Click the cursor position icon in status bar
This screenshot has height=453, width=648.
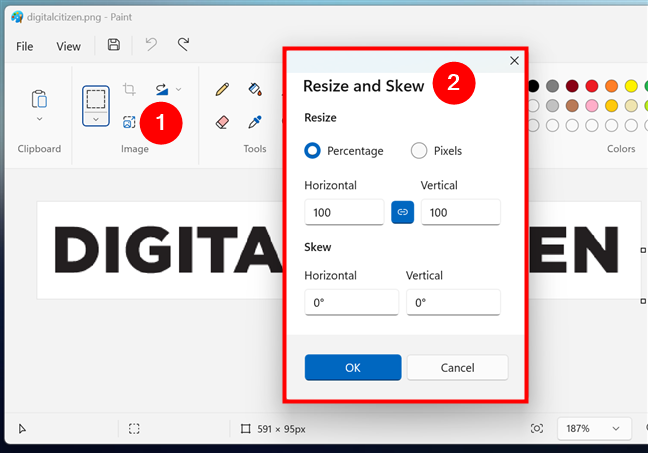tap(22, 429)
